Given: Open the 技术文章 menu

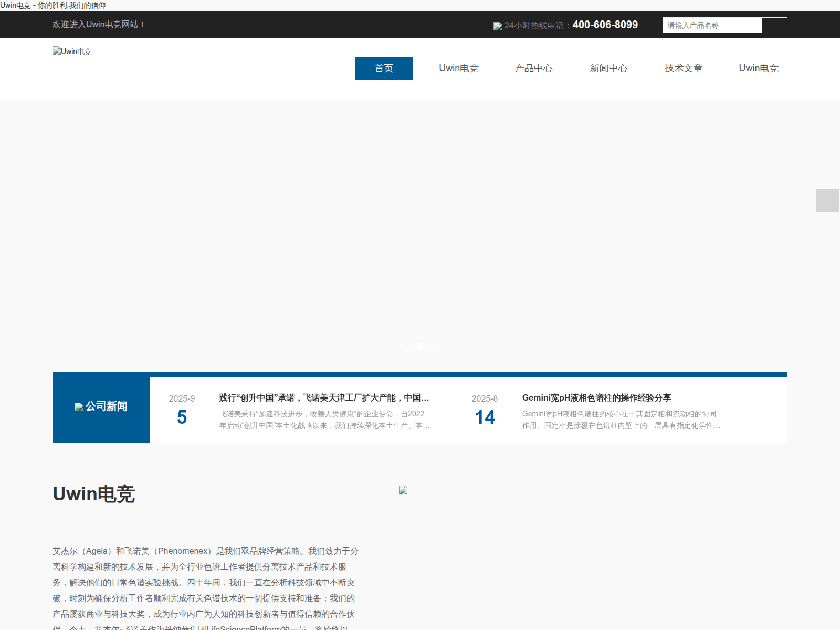Looking at the screenshot, I should tap(684, 68).
